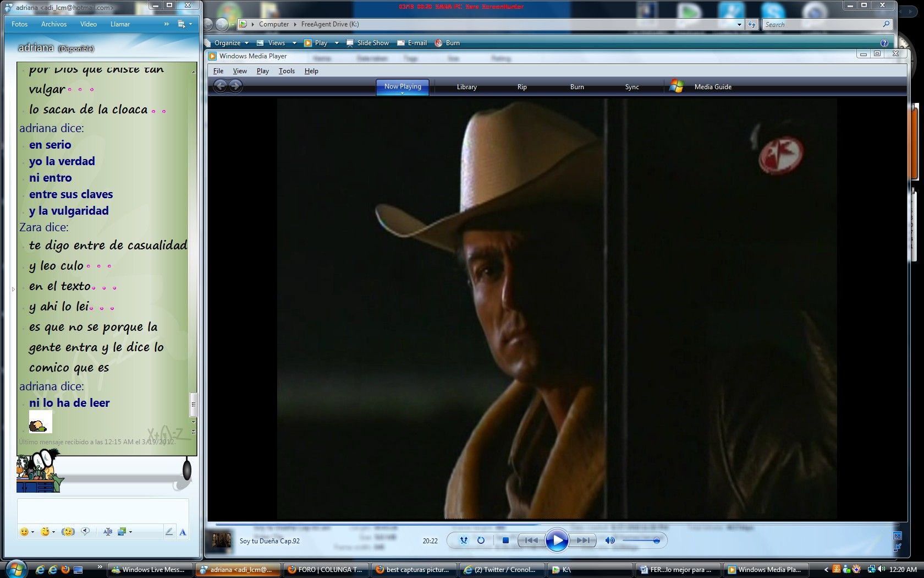Click the Messenger message input box

click(103, 511)
